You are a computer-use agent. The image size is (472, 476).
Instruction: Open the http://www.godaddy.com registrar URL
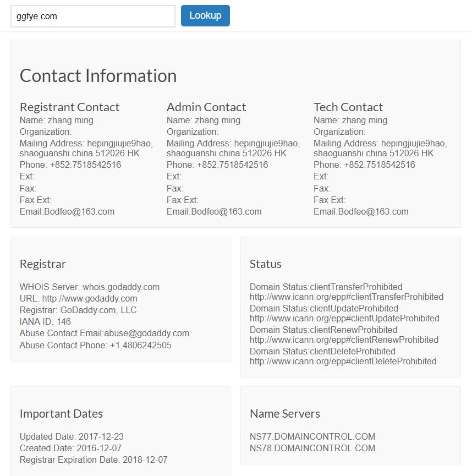tap(90, 298)
